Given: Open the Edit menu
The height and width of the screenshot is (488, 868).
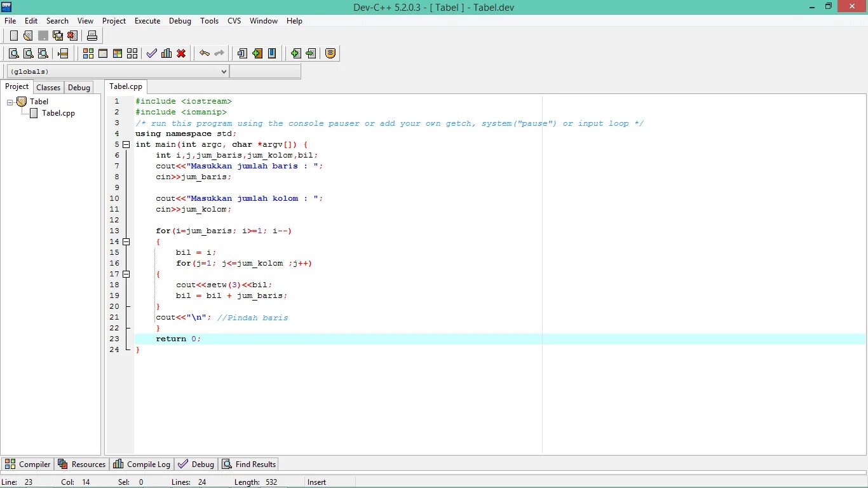Looking at the screenshot, I should (31, 21).
